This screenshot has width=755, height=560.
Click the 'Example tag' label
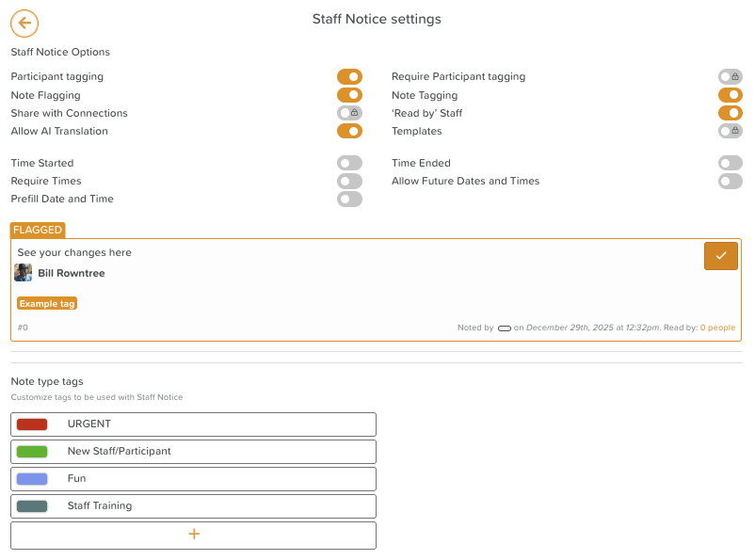(46, 303)
